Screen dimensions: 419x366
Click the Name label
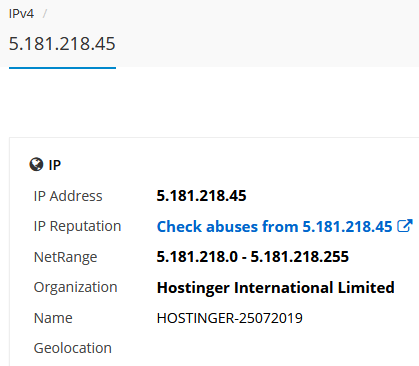53,318
